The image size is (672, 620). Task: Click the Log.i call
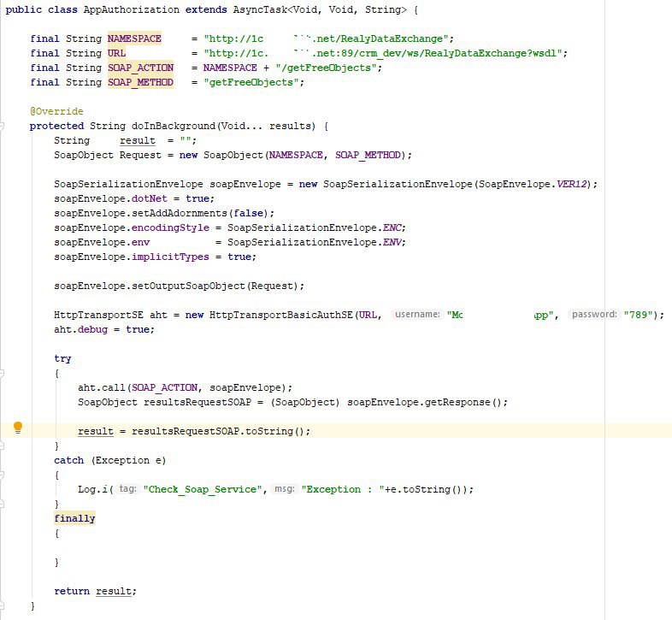(x=92, y=490)
